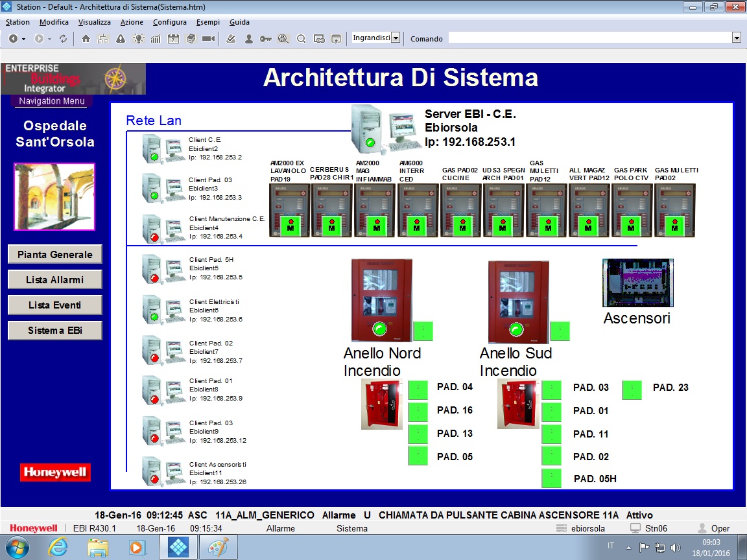
Task: Open the trend chart toolbar icon
Action: (x=156, y=39)
